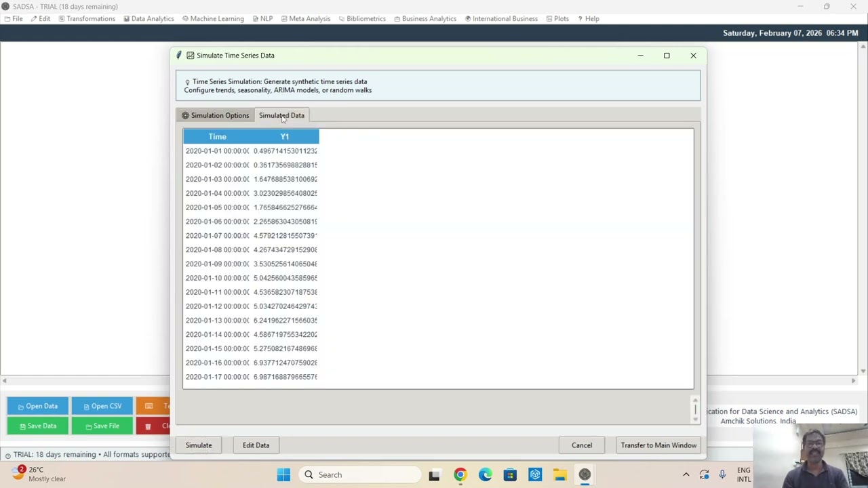Viewport: 868px width, 488px height.
Task: Open the Help menu
Action: pos(588,18)
